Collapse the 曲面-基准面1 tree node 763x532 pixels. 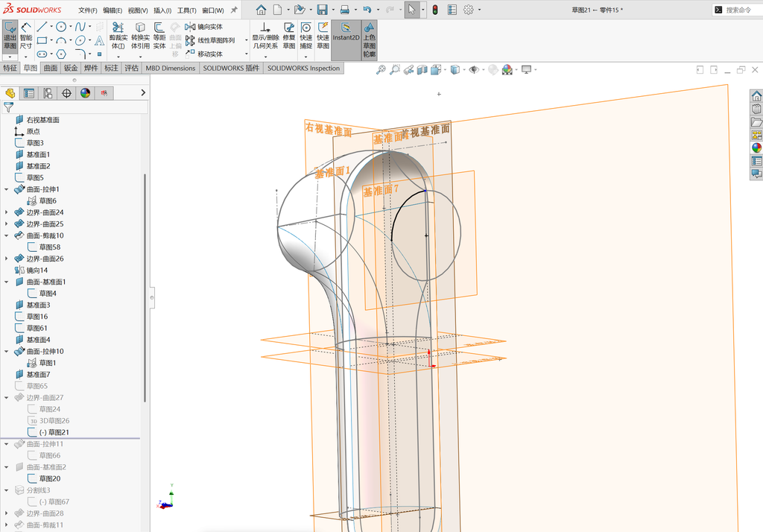pyautogui.click(x=6, y=282)
